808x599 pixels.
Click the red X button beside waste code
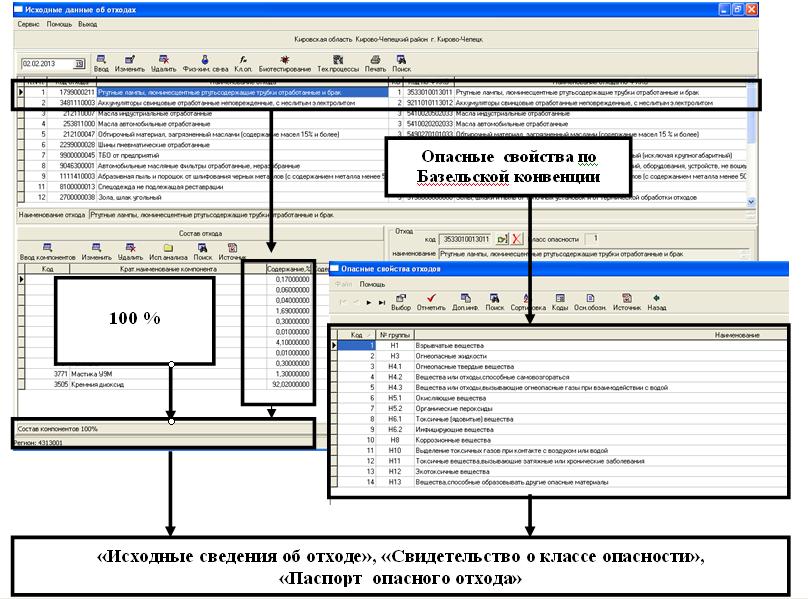click(x=516, y=240)
